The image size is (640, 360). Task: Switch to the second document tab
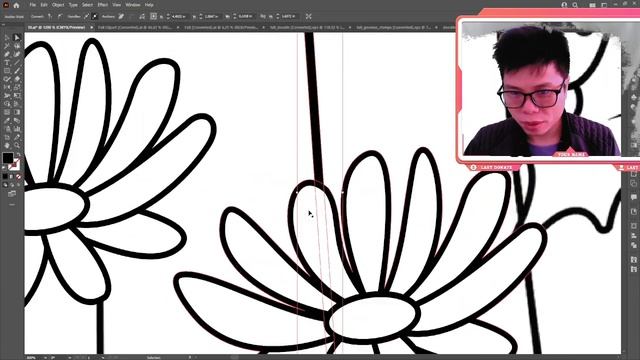pyautogui.click(x=135, y=27)
